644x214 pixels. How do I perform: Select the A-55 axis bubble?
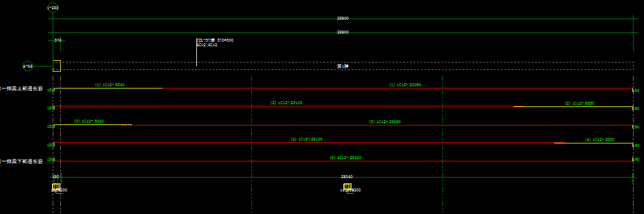coord(28,65)
